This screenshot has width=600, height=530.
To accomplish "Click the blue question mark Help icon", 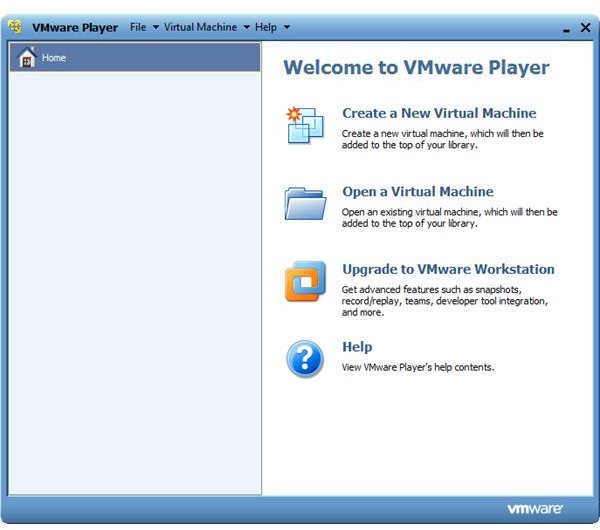I will pyautogui.click(x=305, y=359).
